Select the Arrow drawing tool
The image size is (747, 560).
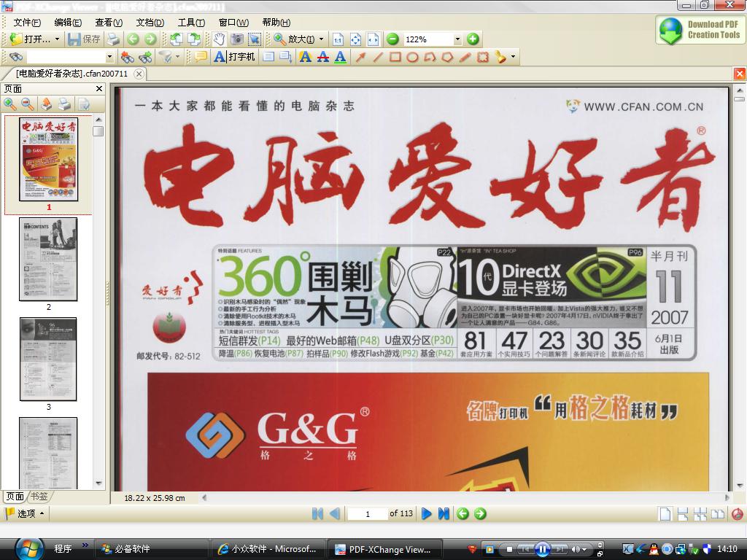(360, 57)
